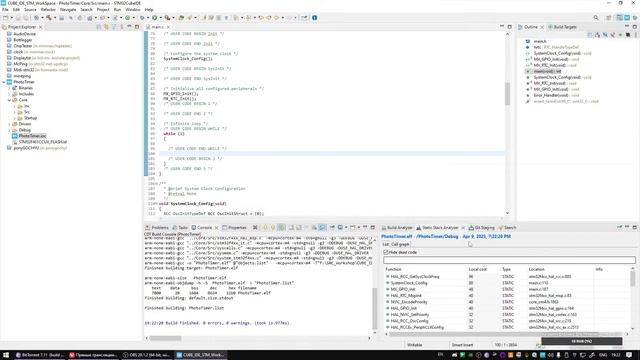Sort by the Location column header
Image resolution: width=640 pixels, height=360 pixels.
tap(536, 269)
